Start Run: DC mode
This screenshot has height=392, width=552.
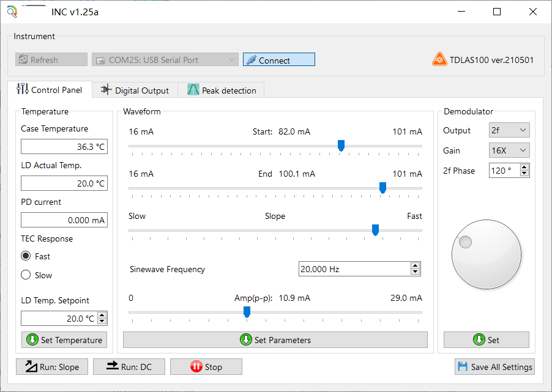tap(129, 367)
